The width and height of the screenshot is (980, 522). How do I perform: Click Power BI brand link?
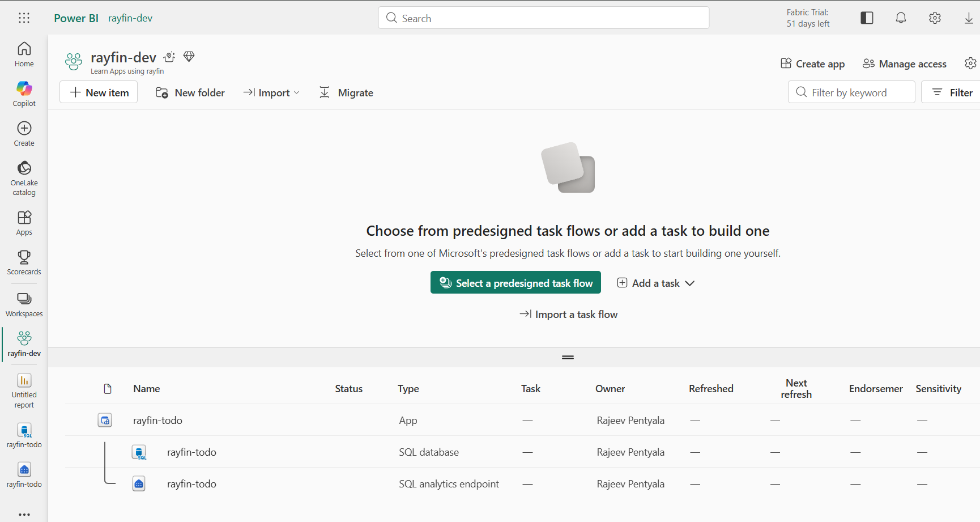point(76,18)
